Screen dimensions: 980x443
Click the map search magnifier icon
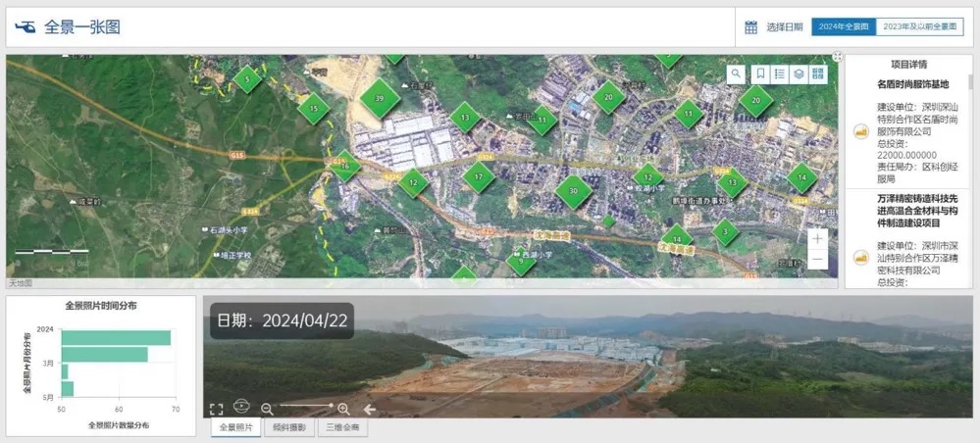736,74
